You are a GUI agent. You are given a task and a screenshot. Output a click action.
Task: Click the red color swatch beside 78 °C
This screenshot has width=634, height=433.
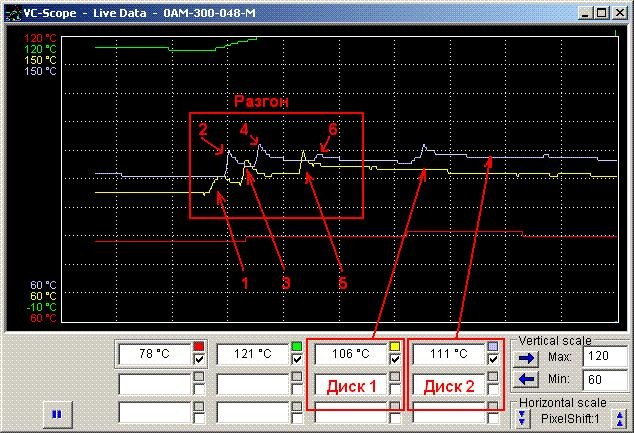[x=199, y=346]
